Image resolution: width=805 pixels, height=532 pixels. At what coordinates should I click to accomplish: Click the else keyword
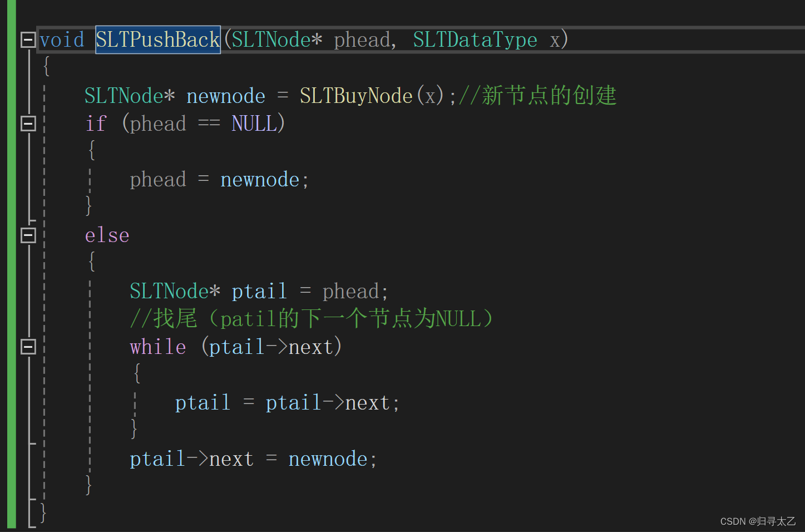[107, 235]
